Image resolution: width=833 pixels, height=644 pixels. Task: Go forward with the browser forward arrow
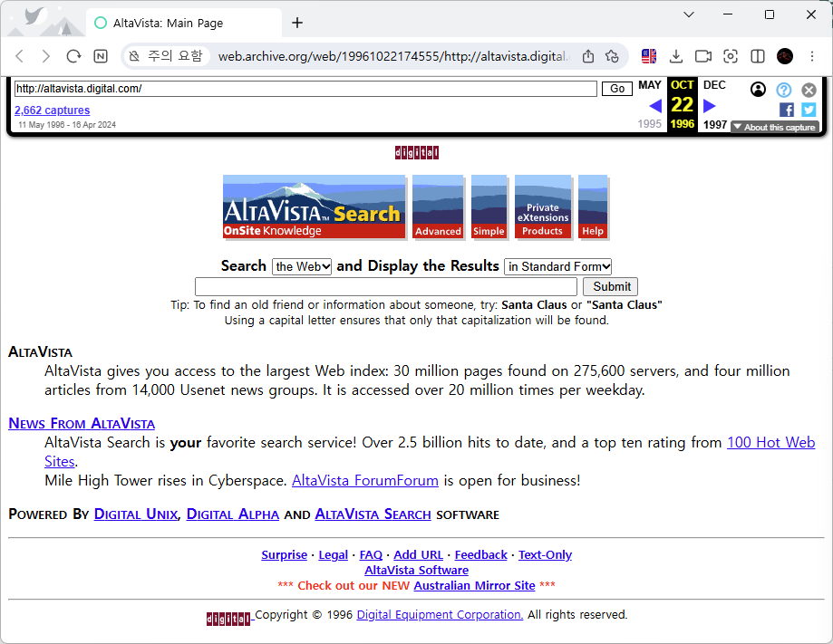tap(46, 56)
